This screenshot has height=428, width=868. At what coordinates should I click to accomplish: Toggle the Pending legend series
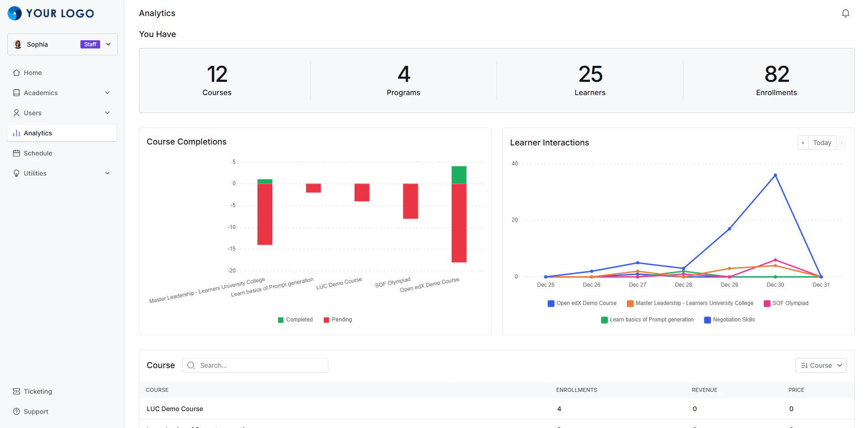click(338, 320)
